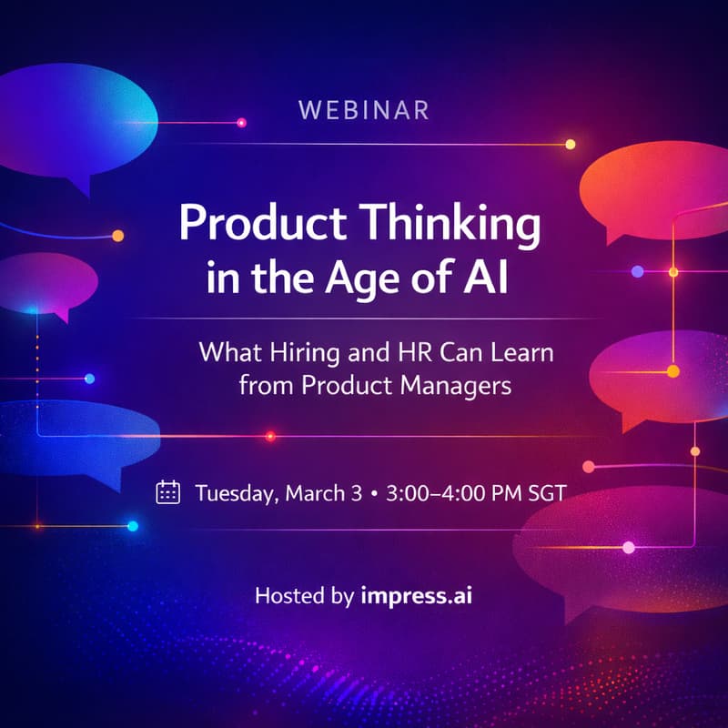The height and width of the screenshot is (728, 728).
Task: Toggle the glowing blue dot on left edge
Action: tap(89, 378)
